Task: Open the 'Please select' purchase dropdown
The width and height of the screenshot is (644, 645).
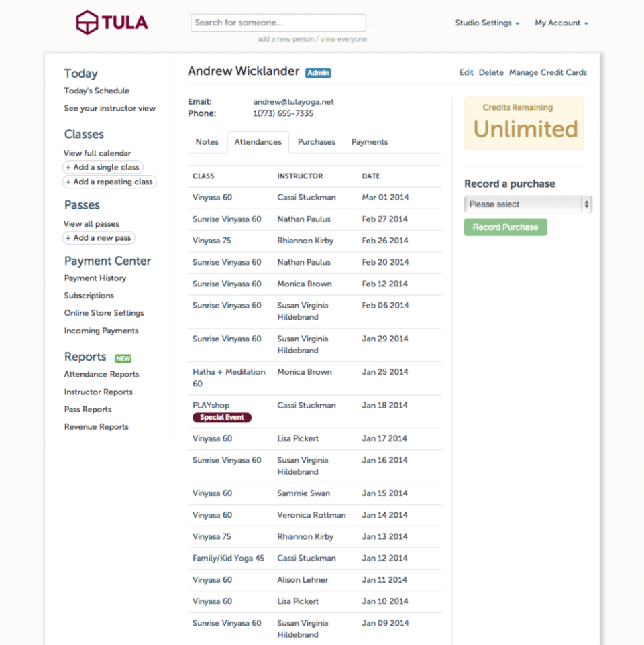Action: [528, 204]
